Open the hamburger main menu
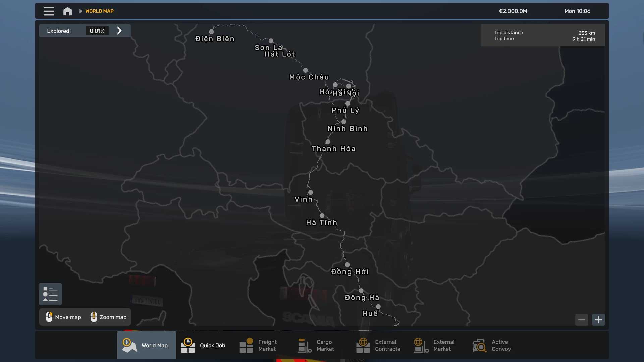Image resolution: width=644 pixels, height=362 pixels. (x=49, y=11)
